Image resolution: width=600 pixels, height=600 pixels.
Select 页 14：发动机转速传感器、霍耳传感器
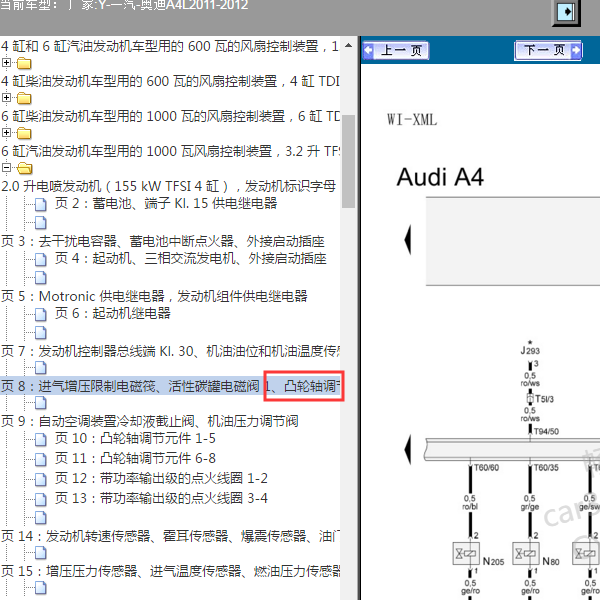(170, 536)
